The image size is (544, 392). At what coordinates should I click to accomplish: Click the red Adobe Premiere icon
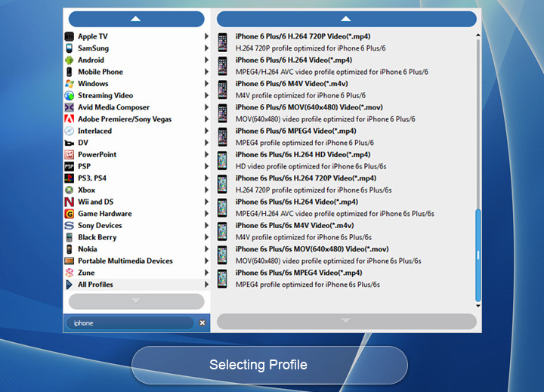point(70,119)
